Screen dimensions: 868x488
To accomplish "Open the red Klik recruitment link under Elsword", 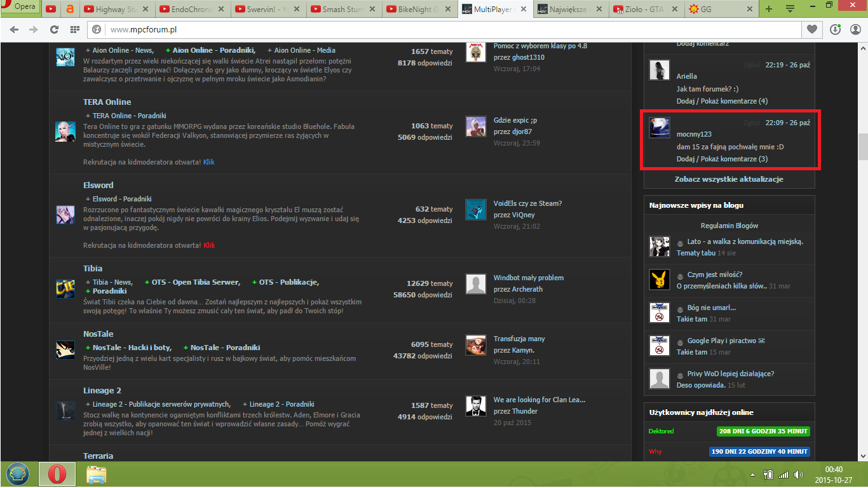I will (209, 245).
